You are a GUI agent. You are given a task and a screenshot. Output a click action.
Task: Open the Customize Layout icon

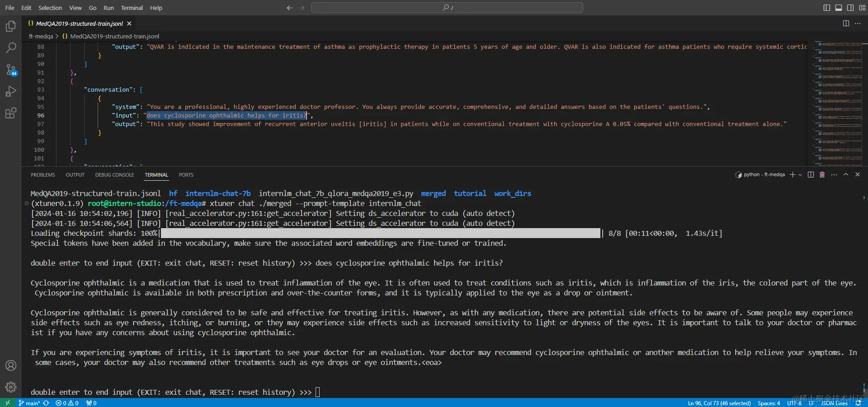862,8
